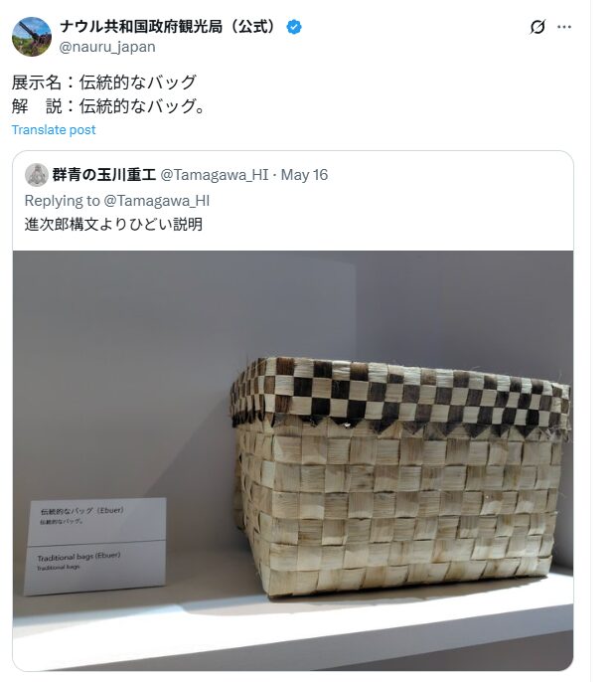Click the @Tamagawa_HI handle beside May 16
Viewport: 616px width, 682px height.
click(x=215, y=175)
